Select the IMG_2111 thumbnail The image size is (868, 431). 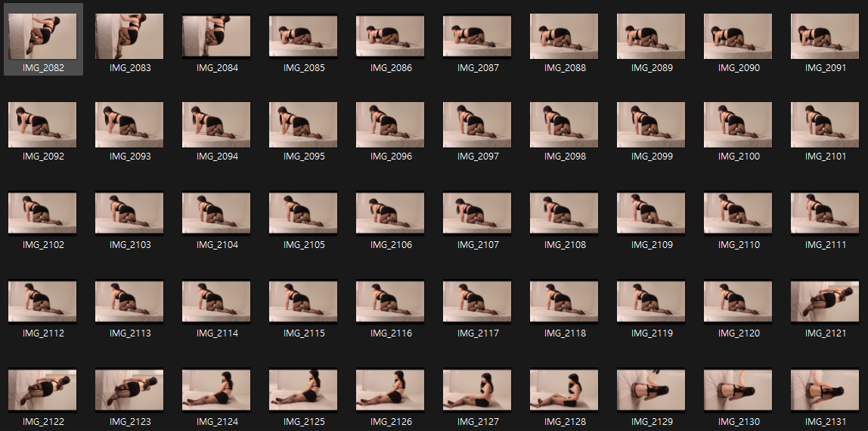[x=825, y=213]
